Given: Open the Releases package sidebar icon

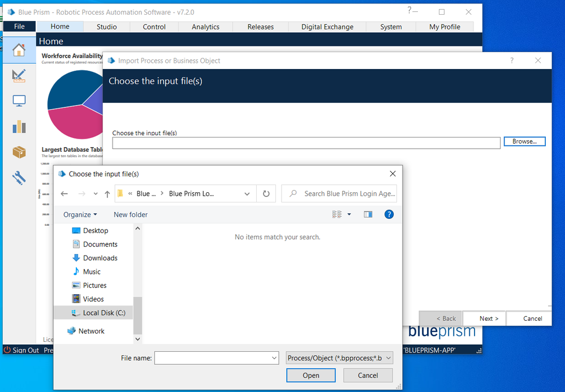Looking at the screenshot, I should pos(19,152).
